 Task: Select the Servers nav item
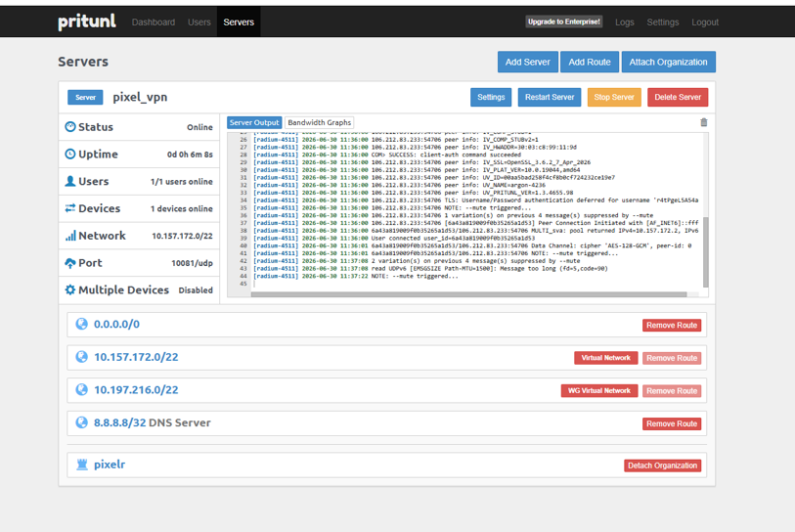click(x=239, y=22)
